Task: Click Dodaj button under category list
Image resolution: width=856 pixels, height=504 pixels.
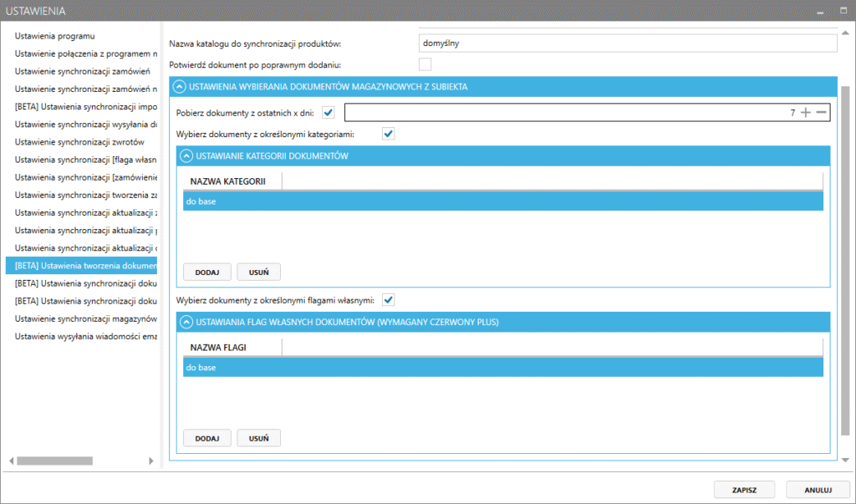Action: 206,272
